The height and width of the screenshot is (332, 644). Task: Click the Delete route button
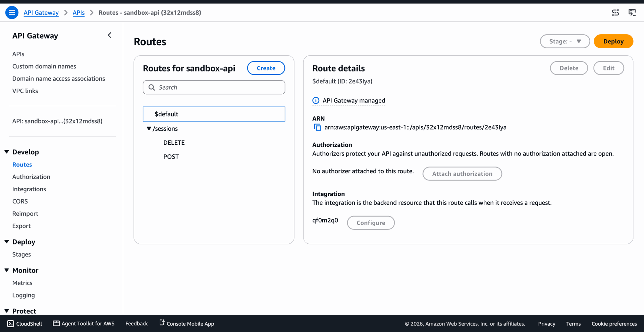click(x=569, y=68)
